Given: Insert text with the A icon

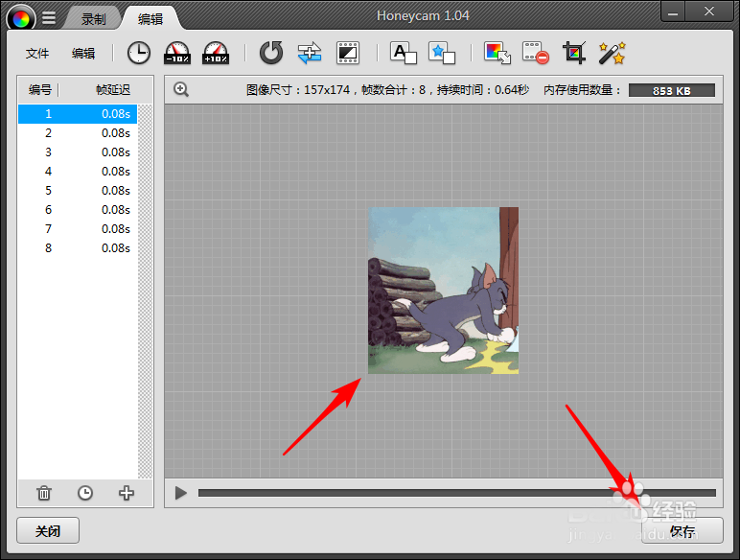Looking at the screenshot, I should (403, 53).
